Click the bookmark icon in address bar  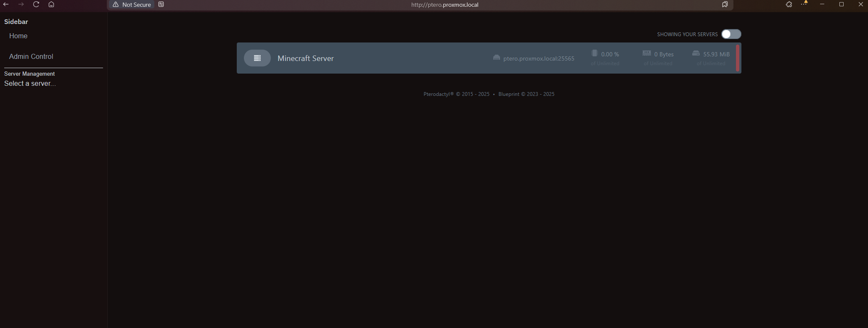pos(725,4)
